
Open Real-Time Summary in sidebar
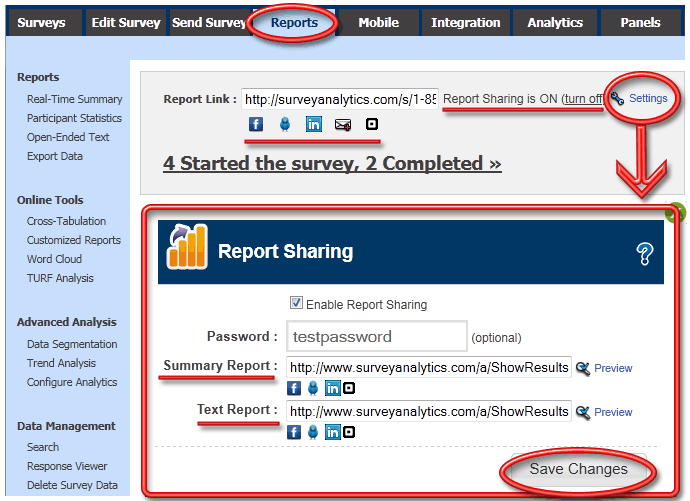coord(74,99)
